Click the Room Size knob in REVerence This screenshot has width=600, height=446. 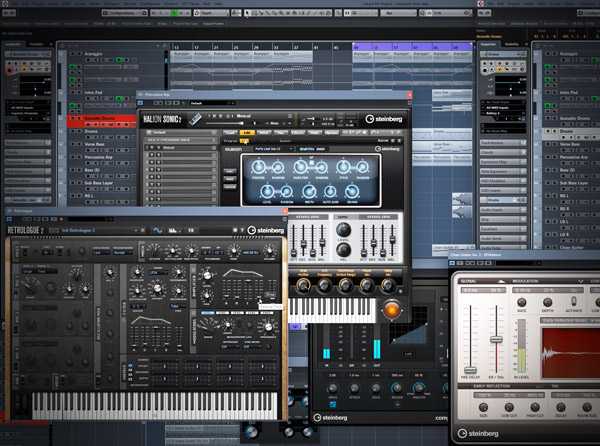587,407
